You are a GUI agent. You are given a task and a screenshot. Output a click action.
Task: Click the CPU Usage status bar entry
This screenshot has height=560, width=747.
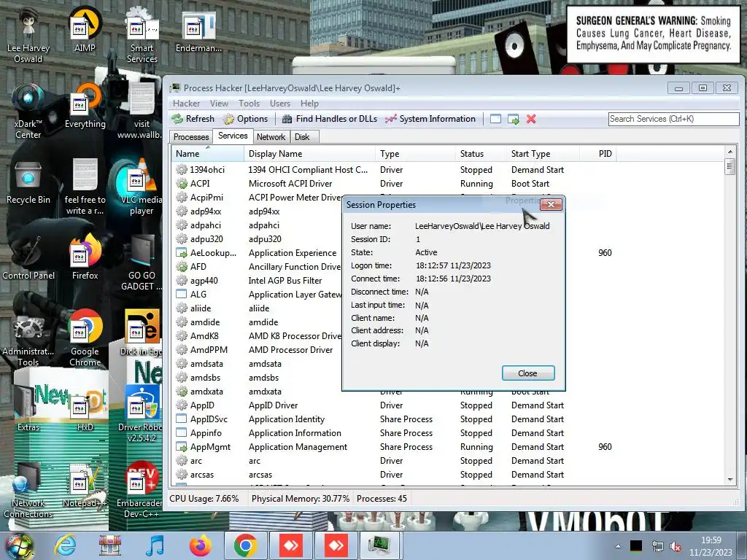click(x=204, y=499)
